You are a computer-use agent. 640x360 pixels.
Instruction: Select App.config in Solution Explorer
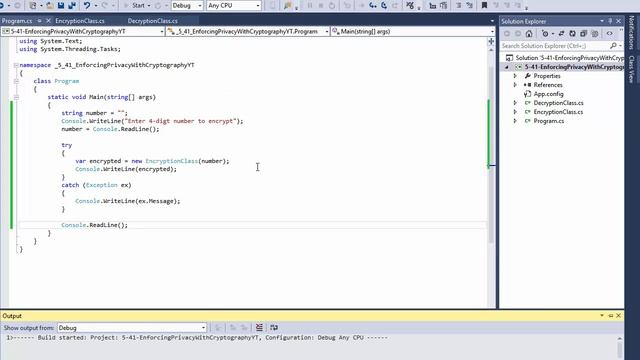click(x=548, y=94)
